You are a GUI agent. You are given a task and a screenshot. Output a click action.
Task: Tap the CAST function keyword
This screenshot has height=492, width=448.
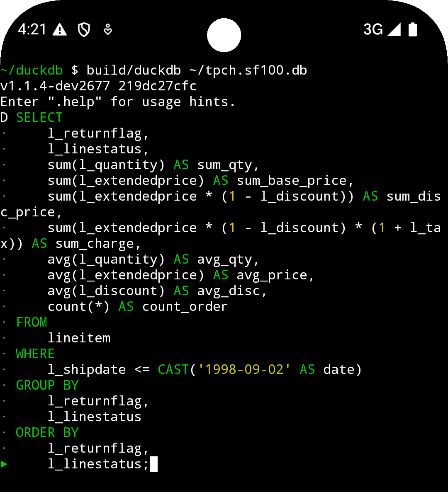[x=173, y=369]
